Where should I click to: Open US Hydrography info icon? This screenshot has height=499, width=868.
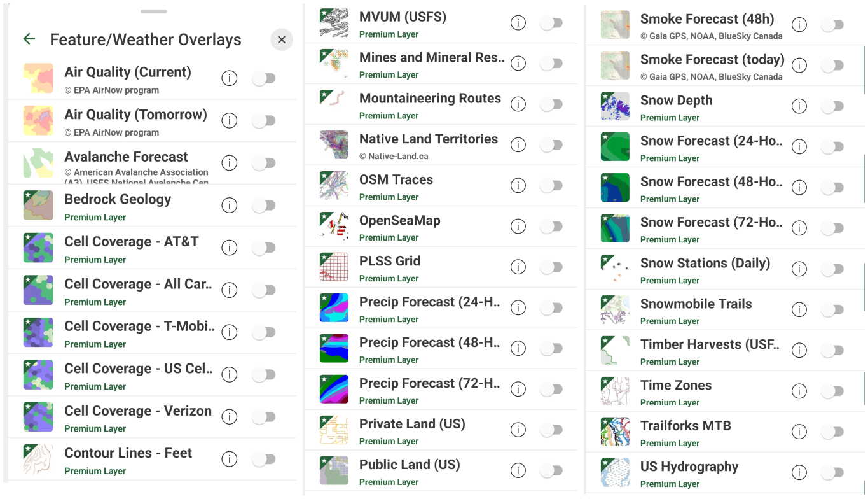click(x=799, y=473)
